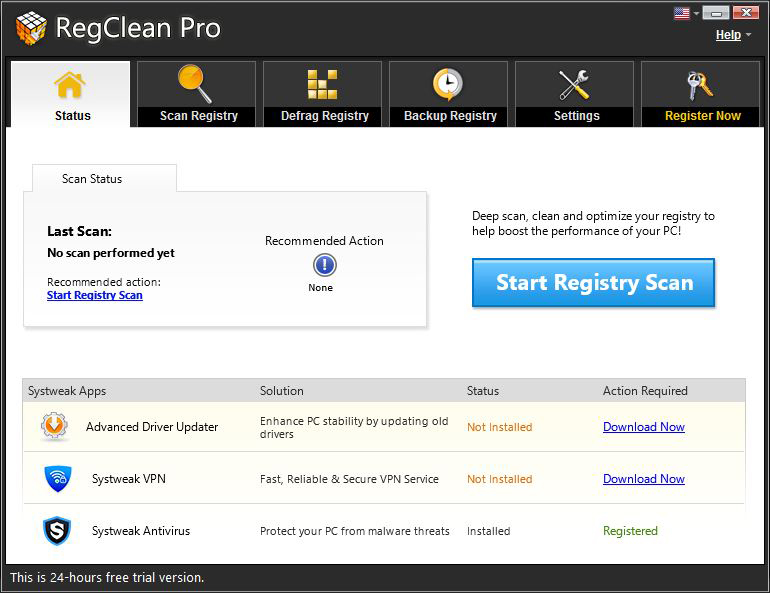This screenshot has width=770, height=593.
Task: Click the Status column header in table
Action: tap(483, 391)
